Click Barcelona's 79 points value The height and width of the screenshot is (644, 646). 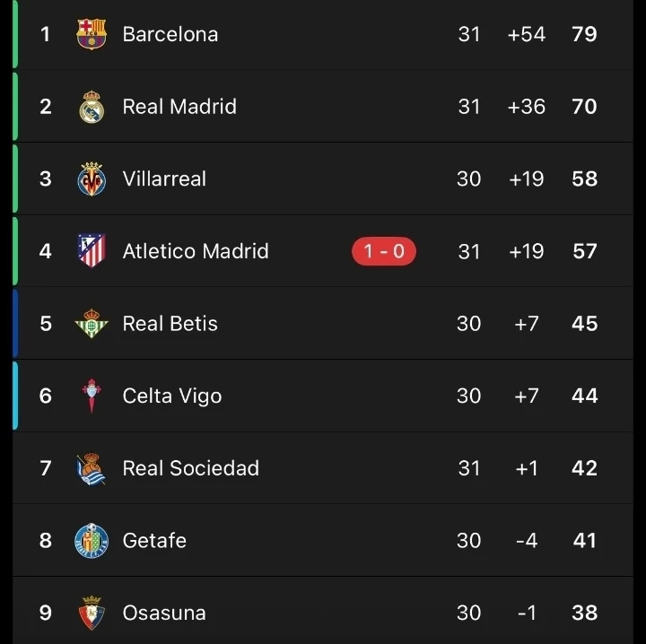pos(584,34)
